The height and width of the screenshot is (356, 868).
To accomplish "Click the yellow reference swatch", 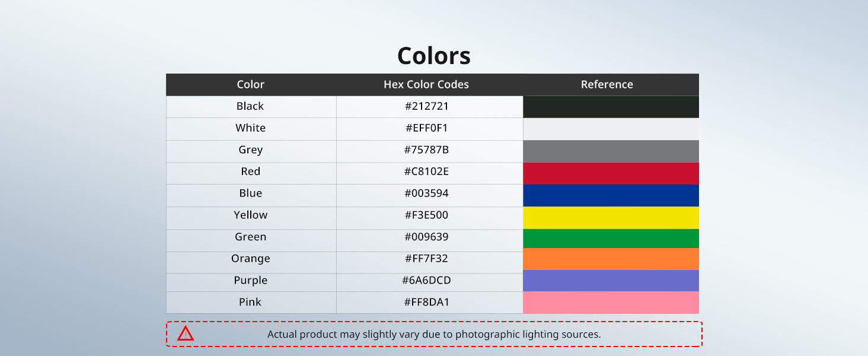I will 611,217.
